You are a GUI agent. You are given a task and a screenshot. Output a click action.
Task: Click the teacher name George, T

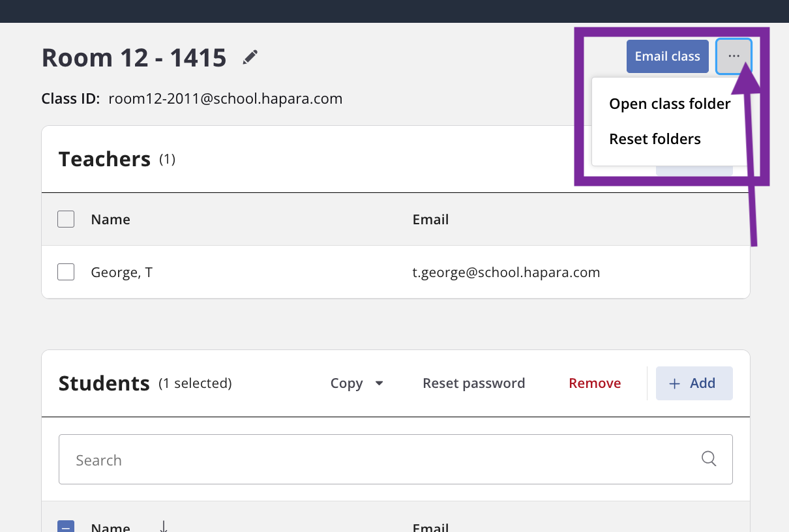[x=121, y=272]
